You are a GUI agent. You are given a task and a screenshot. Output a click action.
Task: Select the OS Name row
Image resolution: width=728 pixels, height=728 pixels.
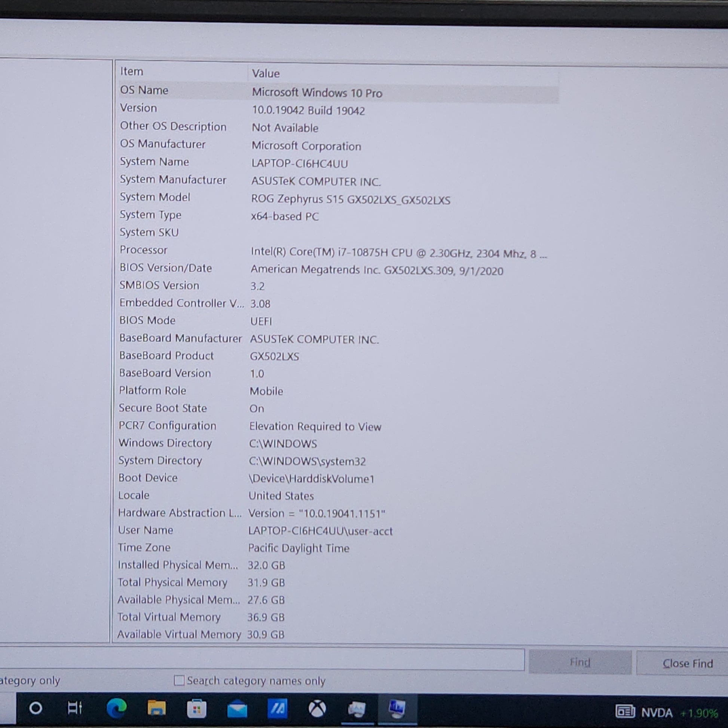(x=144, y=91)
